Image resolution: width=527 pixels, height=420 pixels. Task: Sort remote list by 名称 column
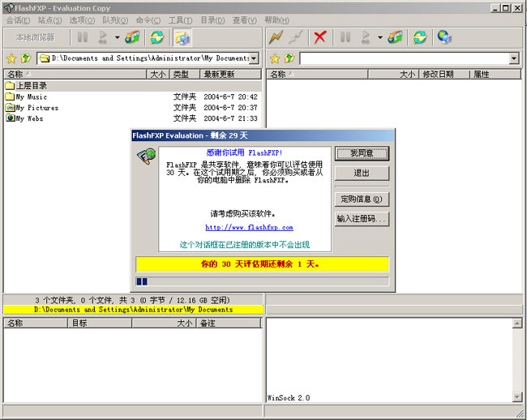[x=318, y=75]
